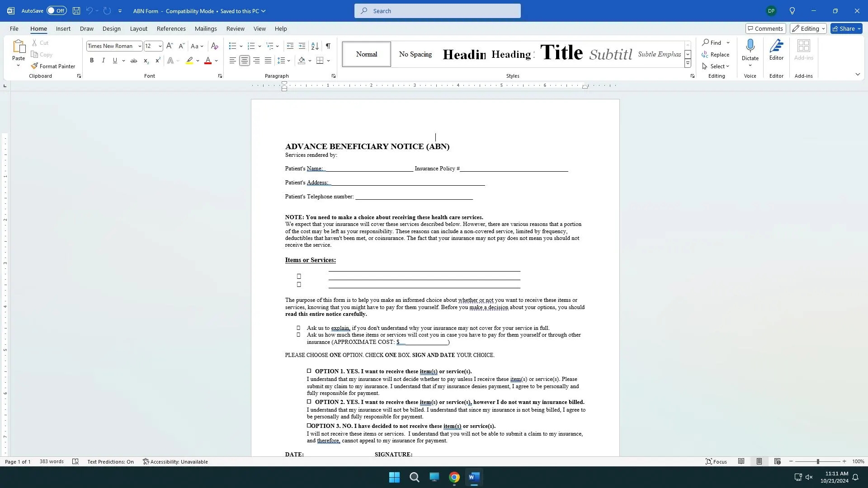Click the Share button
This screenshot has height=488, width=868.
tap(847, 28)
